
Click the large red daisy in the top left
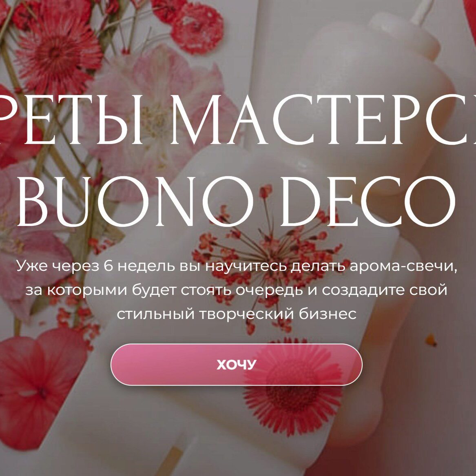pos(58,53)
